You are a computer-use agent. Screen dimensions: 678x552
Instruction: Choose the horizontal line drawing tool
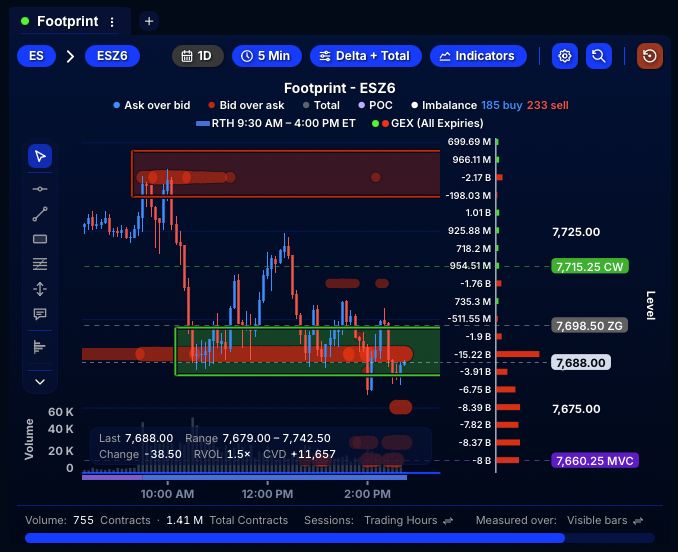40,189
